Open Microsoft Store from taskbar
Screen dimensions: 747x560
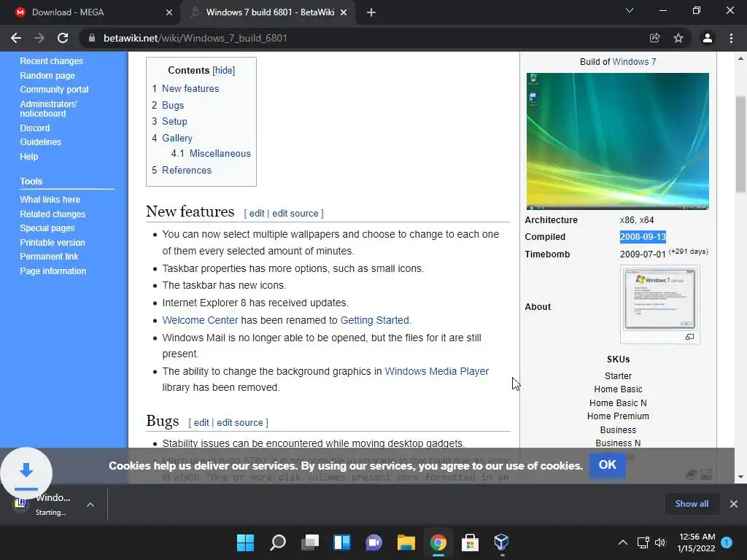point(470,542)
